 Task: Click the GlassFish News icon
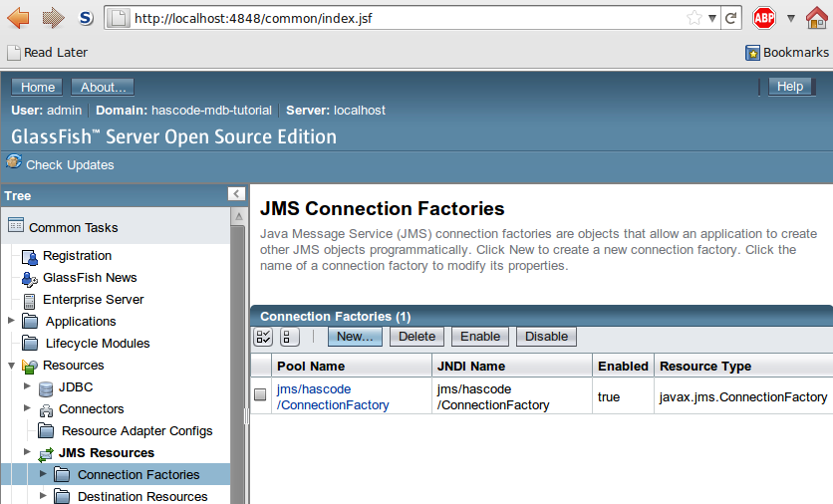point(29,279)
